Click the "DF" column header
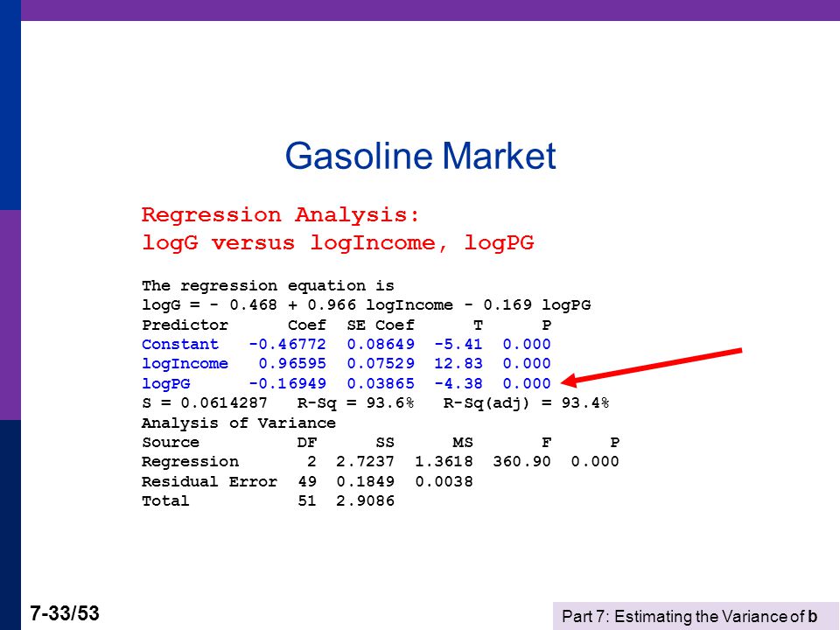This screenshot has height=630, width=840. (307, 443)
